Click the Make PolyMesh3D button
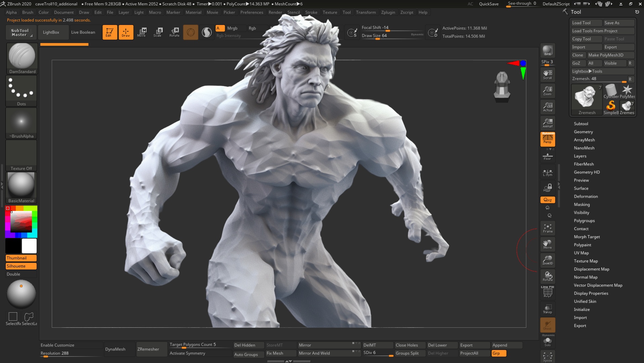644x363 pixels. [x=606, y=55]
